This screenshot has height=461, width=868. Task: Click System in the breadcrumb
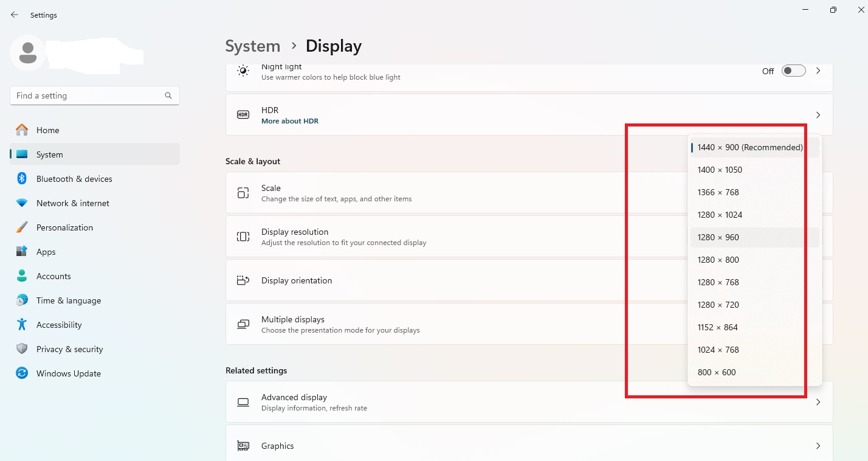point(253,46)
